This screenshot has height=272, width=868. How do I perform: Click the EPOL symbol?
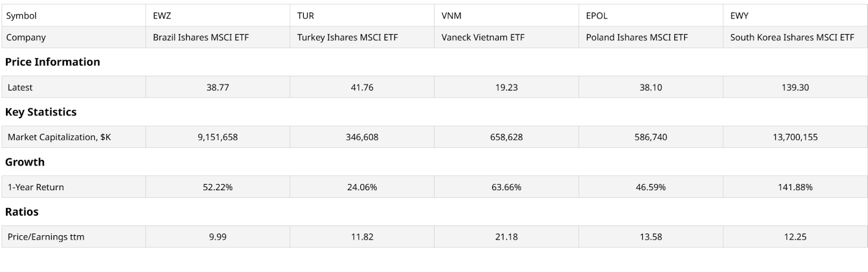point(597,16)
